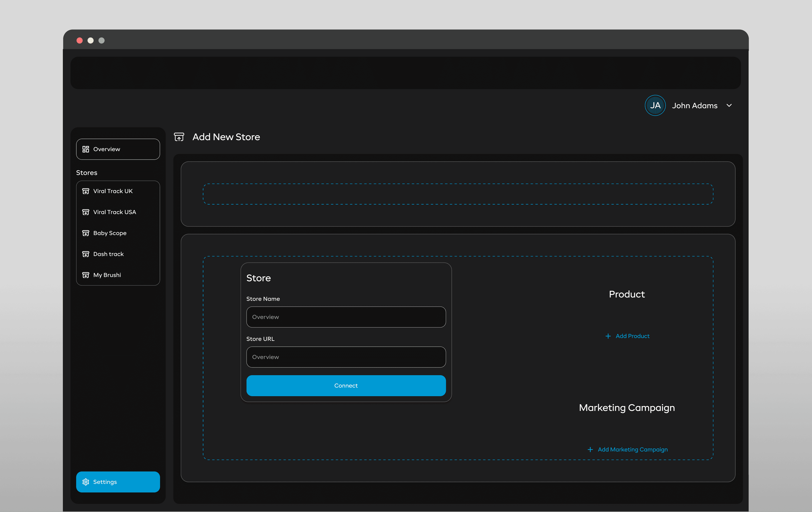
Task: Click the Marketing Campaign heading
Action: click(627, 408)
